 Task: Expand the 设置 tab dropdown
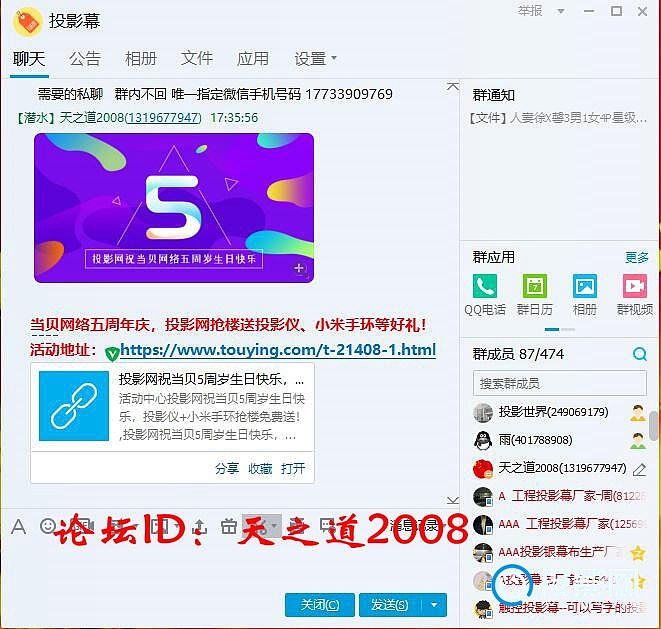point(334,58)
